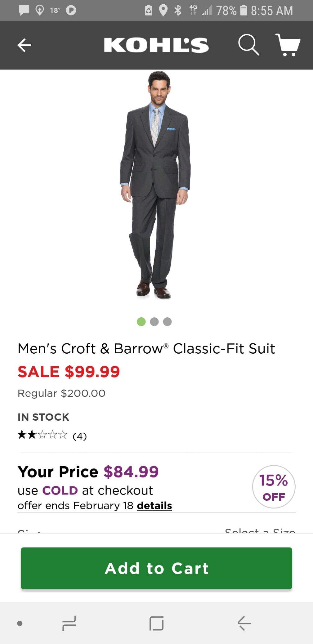Viewport: 313px width, 644px height.
Task: Switch to the second image indicator dot
Action: 154,322
